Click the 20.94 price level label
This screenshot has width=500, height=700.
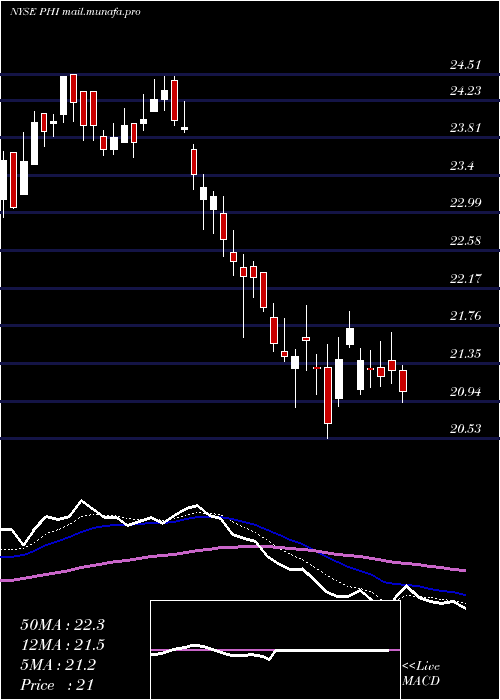click(x=465, y=392)
